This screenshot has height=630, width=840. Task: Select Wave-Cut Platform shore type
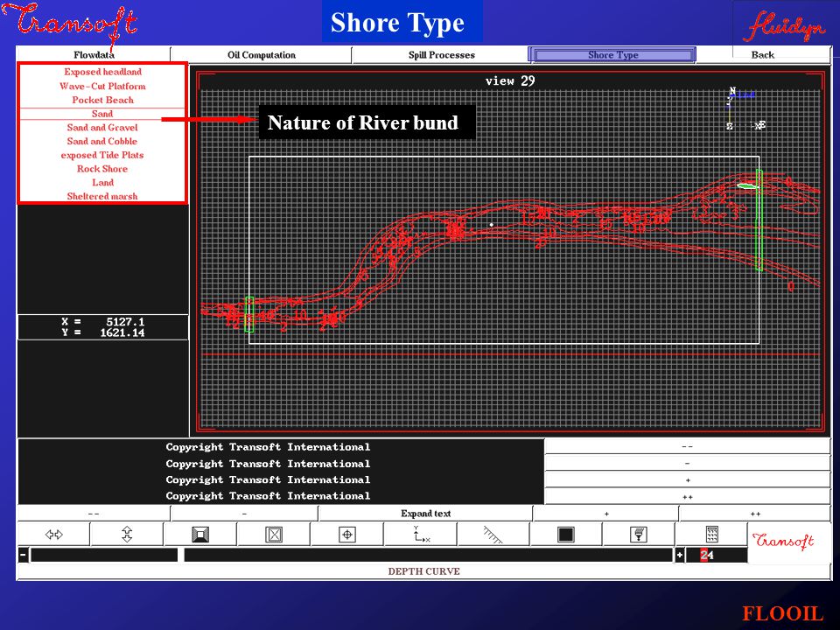pyautogui.click(x=103, y=86)
